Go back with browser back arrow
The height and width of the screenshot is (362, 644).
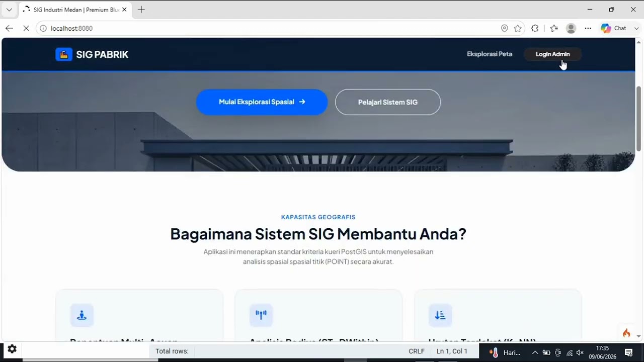point(9,28)
